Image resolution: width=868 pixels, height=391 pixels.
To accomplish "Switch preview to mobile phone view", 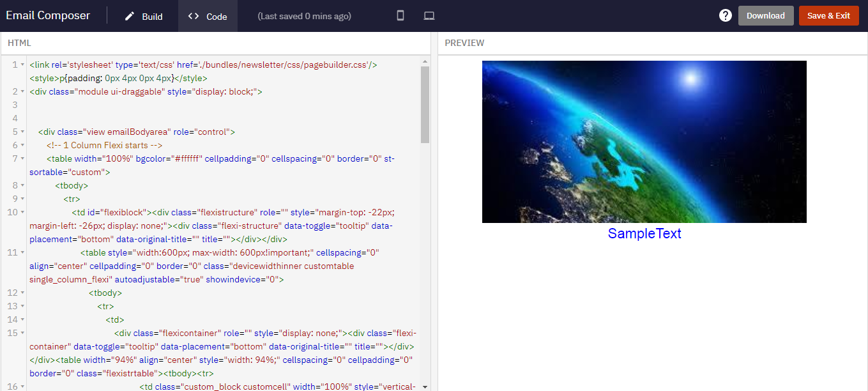I will 400,15.
